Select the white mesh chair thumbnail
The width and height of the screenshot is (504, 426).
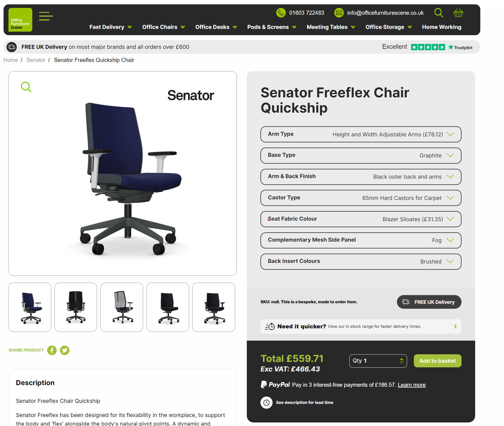tap(122, 307)
